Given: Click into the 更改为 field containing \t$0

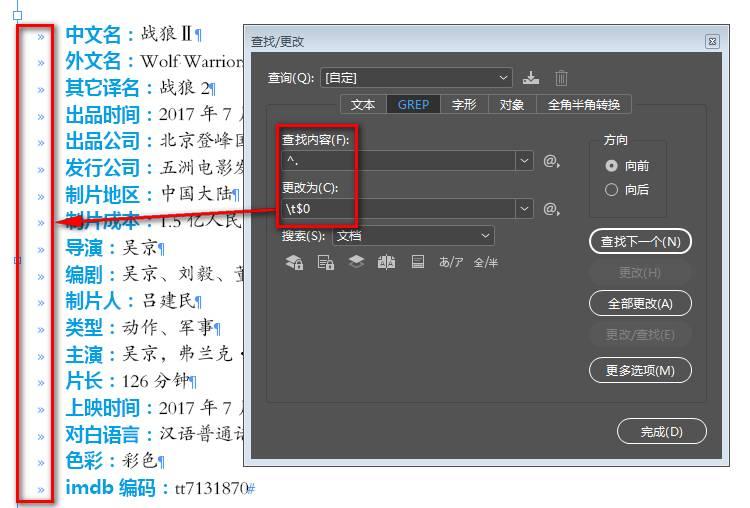Looking at the screenshot, I should (398, 209).
